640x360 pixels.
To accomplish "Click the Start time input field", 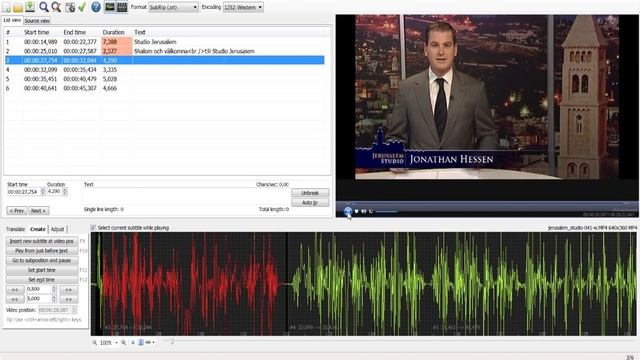I will tap(24, 191).
